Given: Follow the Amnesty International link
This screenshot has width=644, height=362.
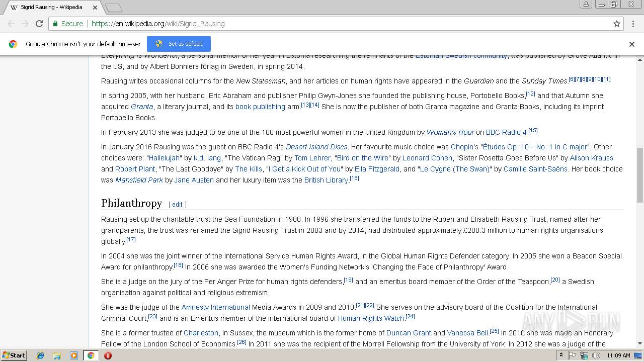Looking at the screenshot, I should pyautogui.click(x=215, y=307).
